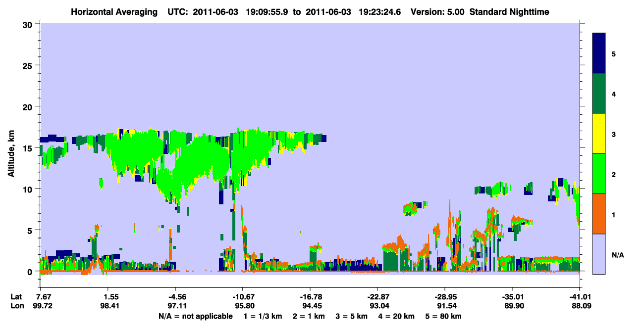Select the bright green colorbar segment labeled 2
This screenshot has height=330, width=644.
[x=599, y=174]
